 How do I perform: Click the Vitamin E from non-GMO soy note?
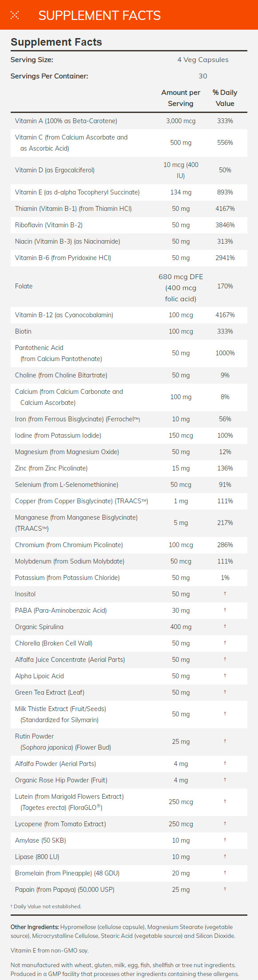pyautogui.click(x=50, y=950)
